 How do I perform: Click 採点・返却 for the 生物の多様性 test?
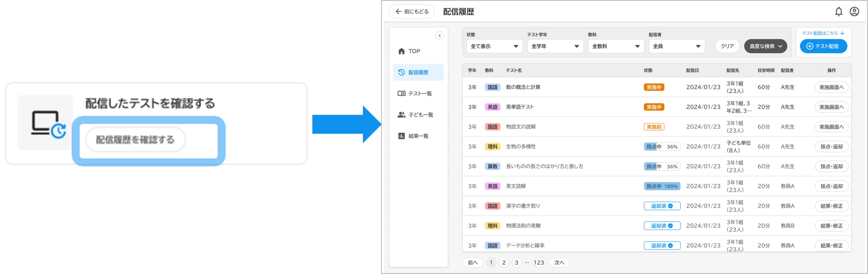[831, 147]
